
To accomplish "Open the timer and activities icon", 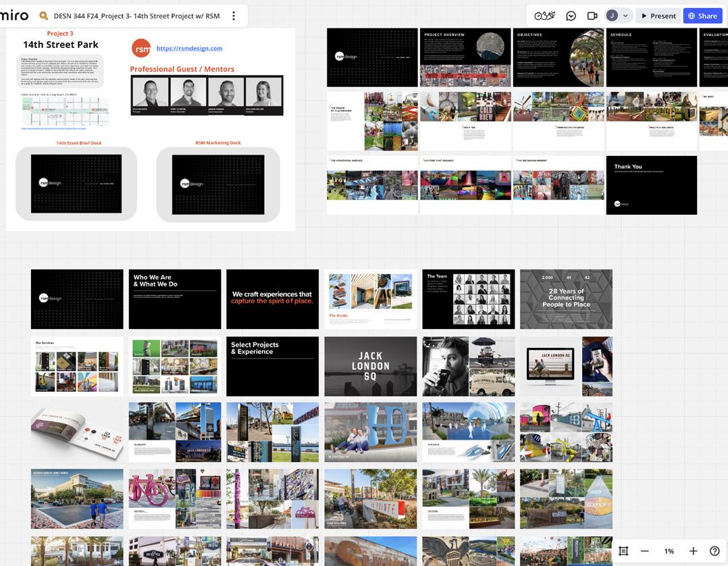I will click(544, 16).
